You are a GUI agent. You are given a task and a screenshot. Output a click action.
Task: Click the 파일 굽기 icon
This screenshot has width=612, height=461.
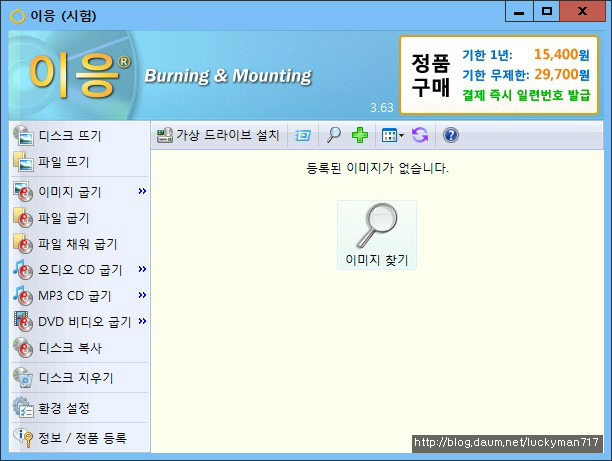tap(23, 218)
